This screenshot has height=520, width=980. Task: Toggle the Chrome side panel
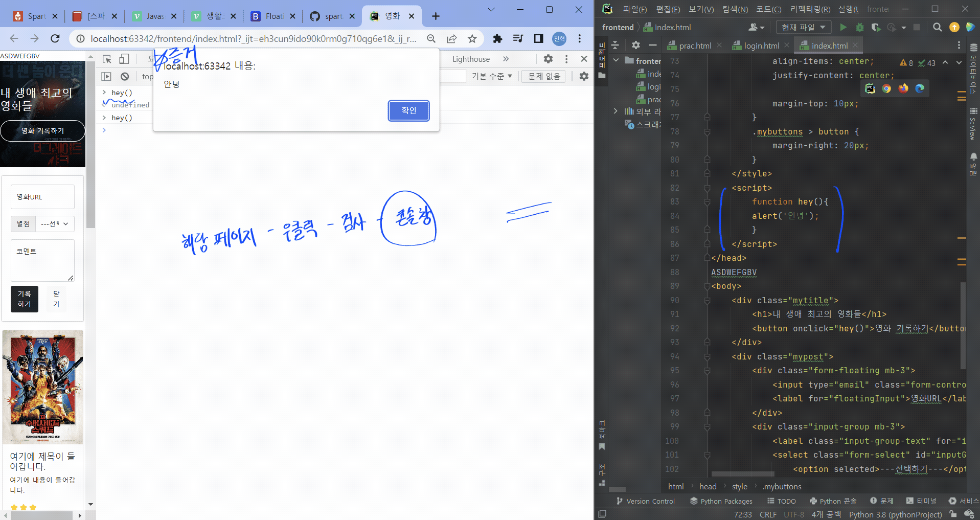[x=538, y=38]
